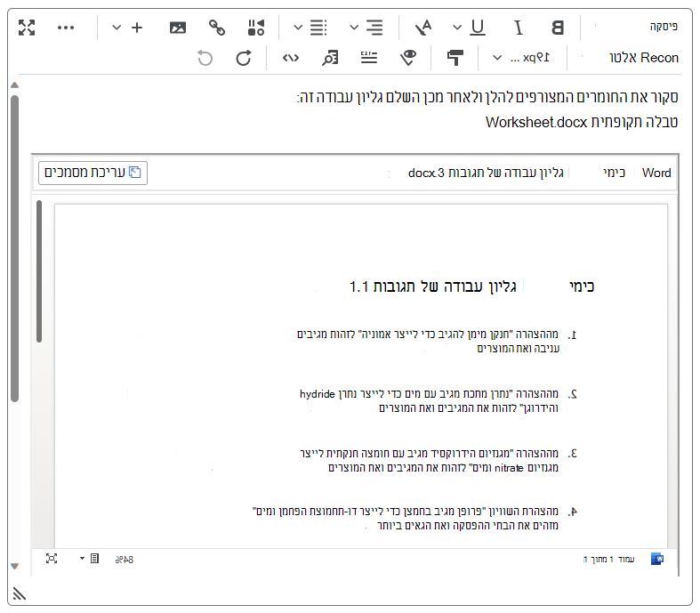This screenshot has width=700, height=613.
Task: Click the 84% zoom level indicator
Action: pyautogui.click(x=125, y=560)
